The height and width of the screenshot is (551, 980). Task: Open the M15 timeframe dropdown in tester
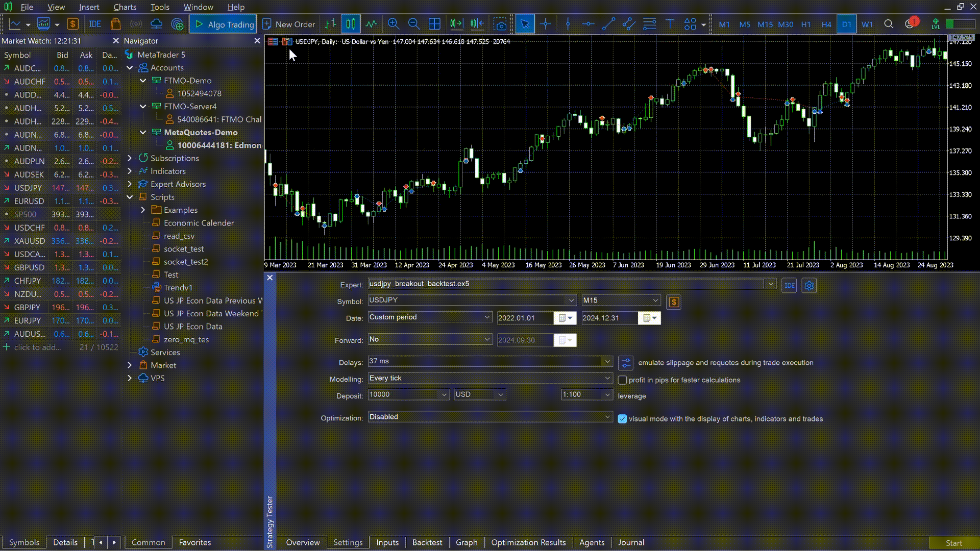pyautogui.click(x=621, y=300)
